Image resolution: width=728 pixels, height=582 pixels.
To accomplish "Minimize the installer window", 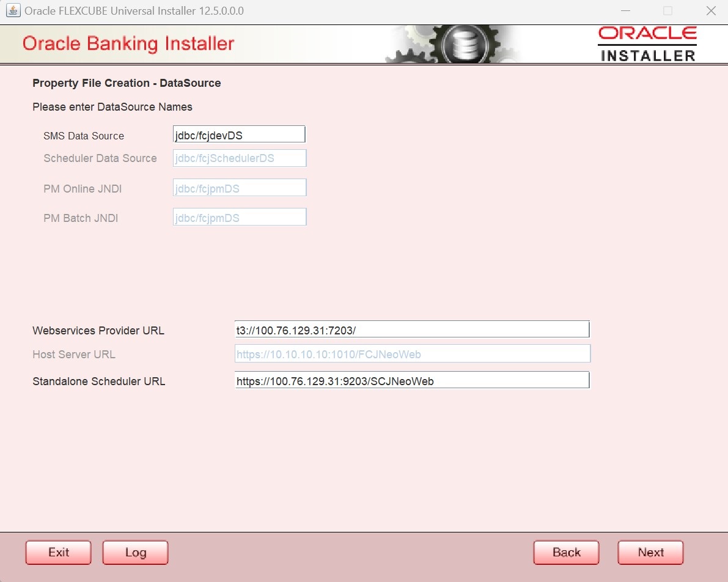I will [x=625, y=10].
